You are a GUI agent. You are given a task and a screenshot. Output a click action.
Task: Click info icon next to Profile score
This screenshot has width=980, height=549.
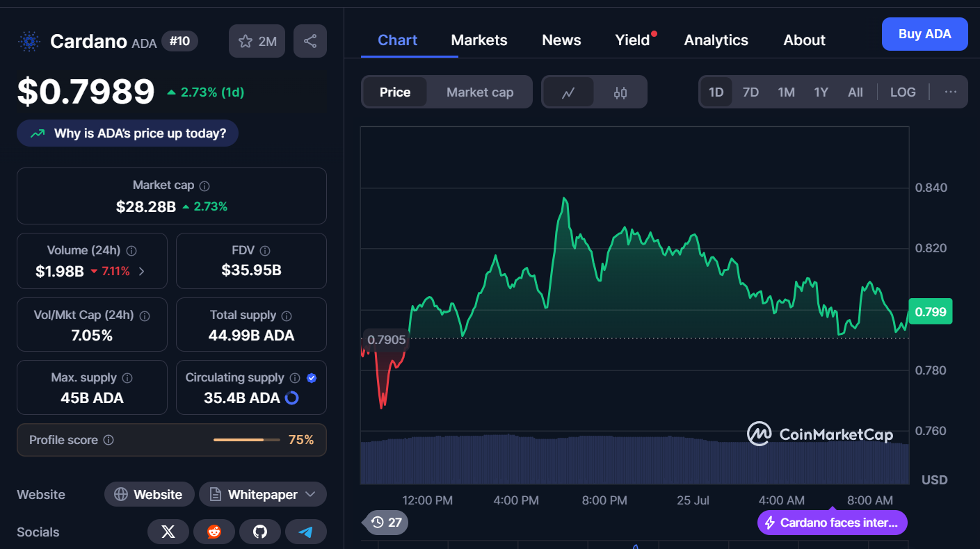pos(109,440)
